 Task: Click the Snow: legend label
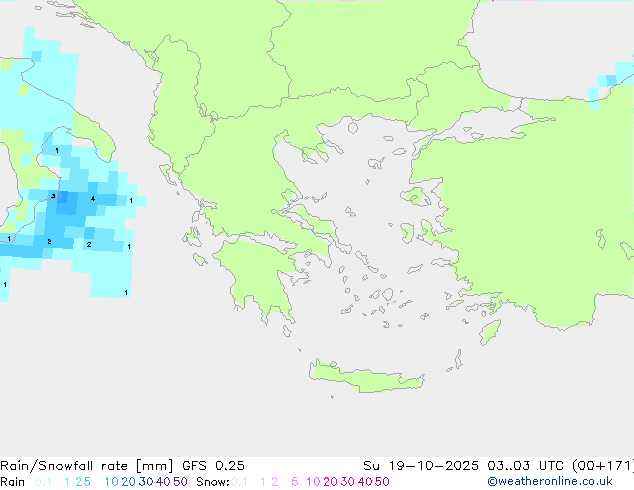coord(213,482)
